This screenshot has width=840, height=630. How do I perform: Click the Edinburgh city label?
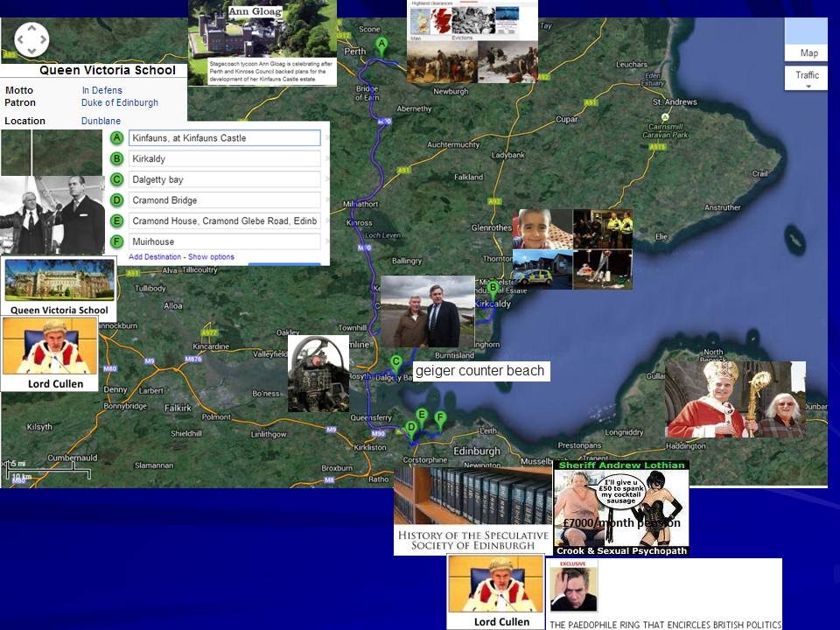coord(477,451)
